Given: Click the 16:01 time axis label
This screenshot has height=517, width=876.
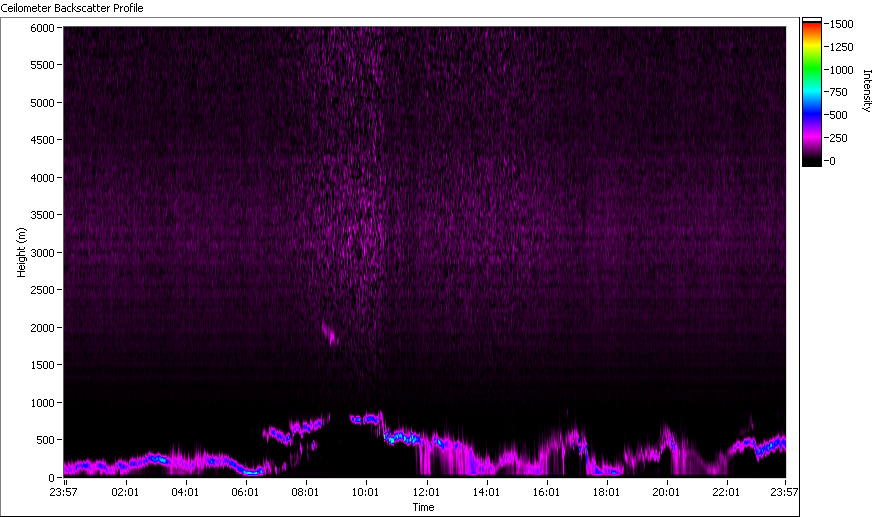Looking at the screenshot, I should point(546,492).
